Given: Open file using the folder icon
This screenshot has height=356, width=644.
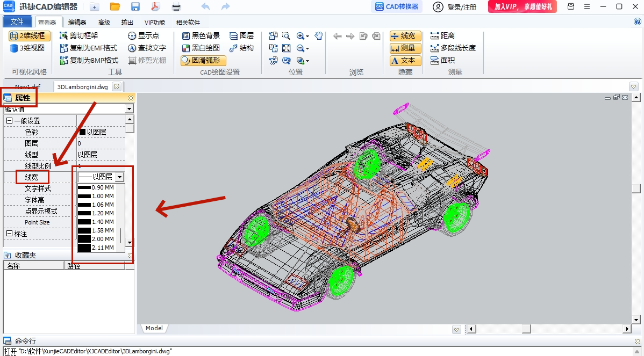Looking at the screenshot, I should click(x=115, y=6).
